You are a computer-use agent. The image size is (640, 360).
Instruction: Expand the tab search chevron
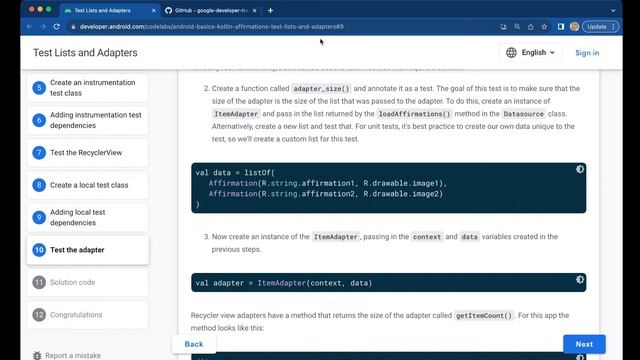coord(613,11)
